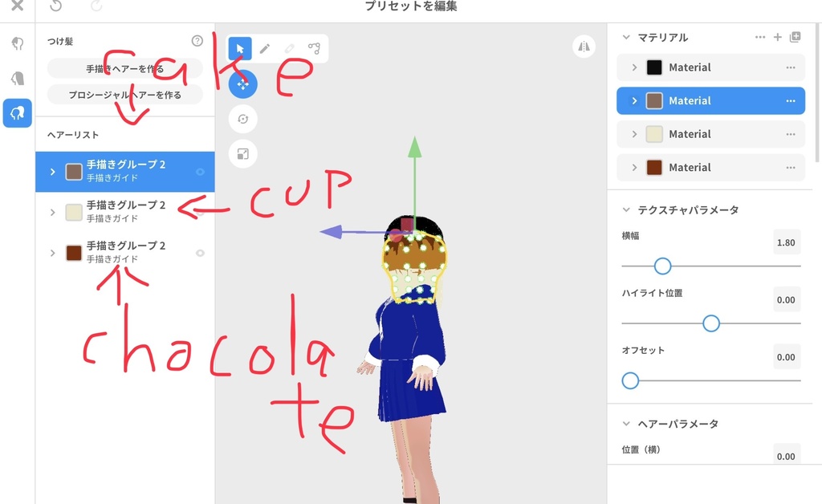Toggle visibility of the selected 手描きグループ 2 layer
The height and width of the screenshot is (504, 822).
point(201,171)
